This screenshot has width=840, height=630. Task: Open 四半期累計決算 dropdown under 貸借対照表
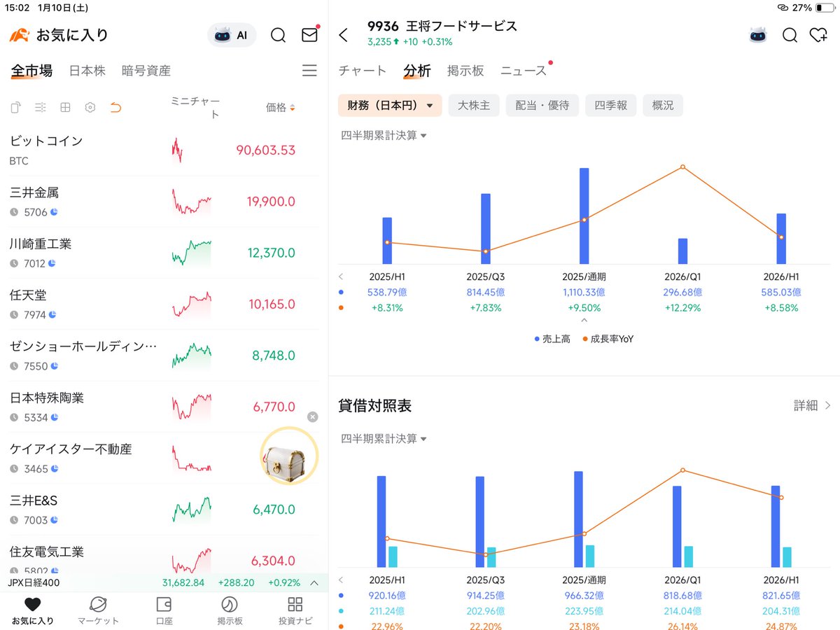point(384,438)
